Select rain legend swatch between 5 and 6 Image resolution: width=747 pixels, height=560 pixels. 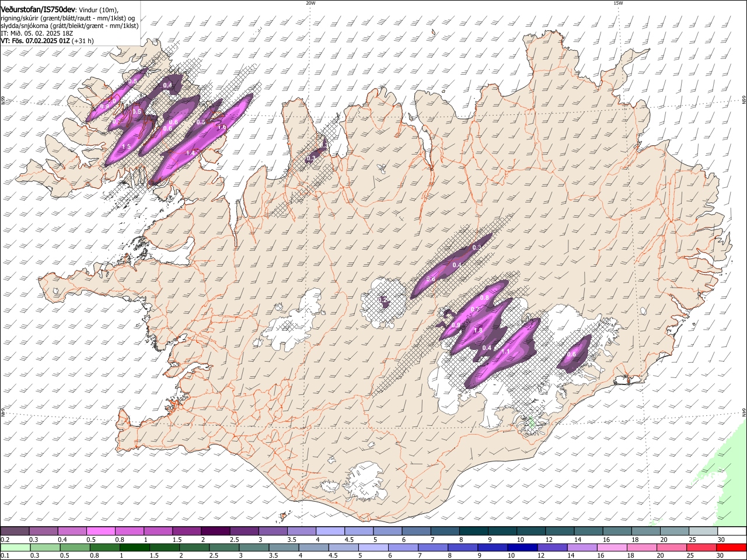[373, 547]
